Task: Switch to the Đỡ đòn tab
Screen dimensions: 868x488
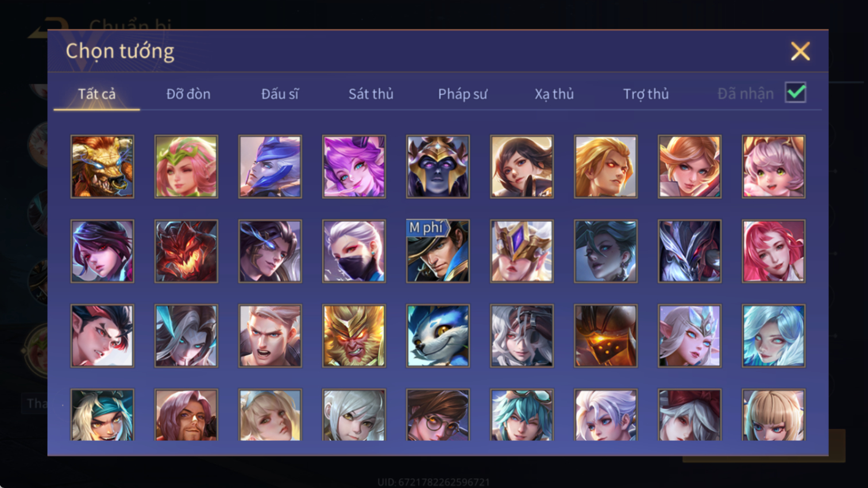Action: point(188,94)
